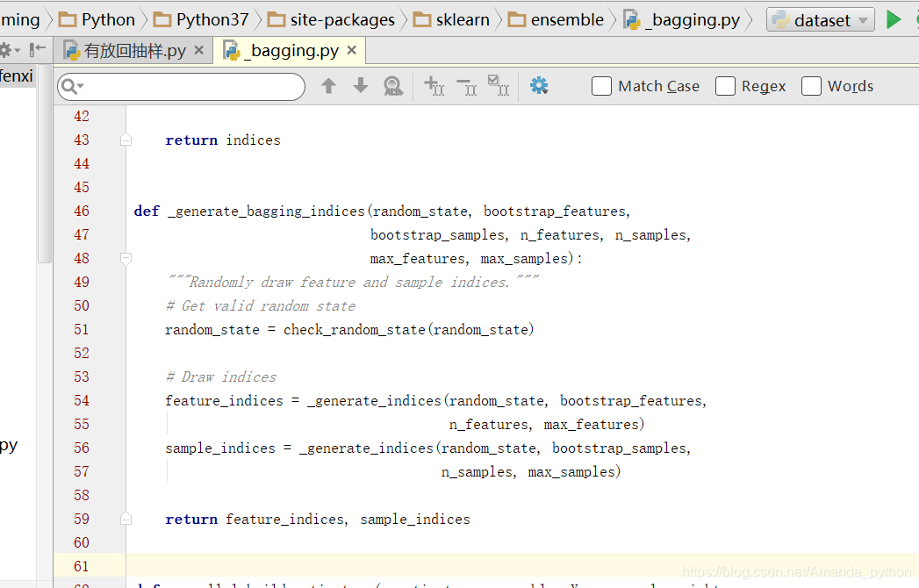Click _bagging.py in the breadcrumb bar
Viewport: 919px width, 588px height.
(682, 20)
